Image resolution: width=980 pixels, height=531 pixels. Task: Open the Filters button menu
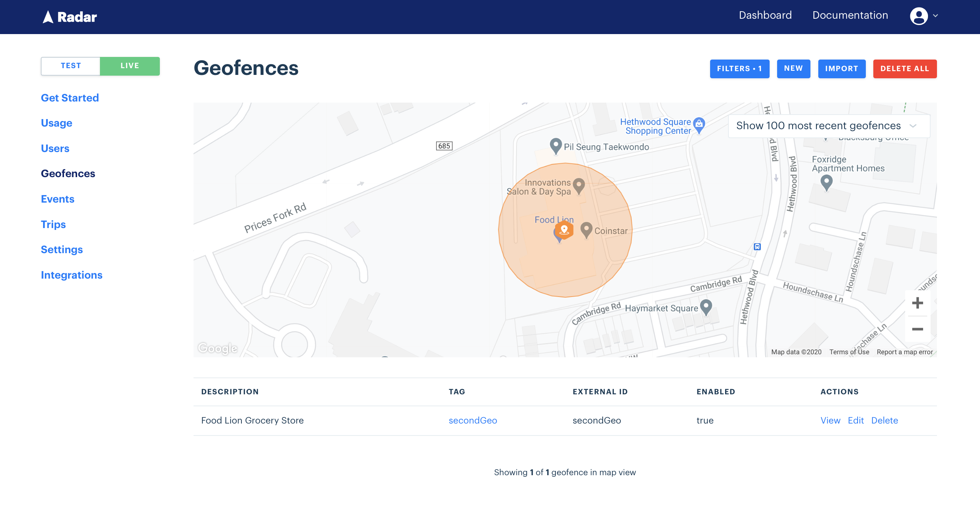pos(739,69)
